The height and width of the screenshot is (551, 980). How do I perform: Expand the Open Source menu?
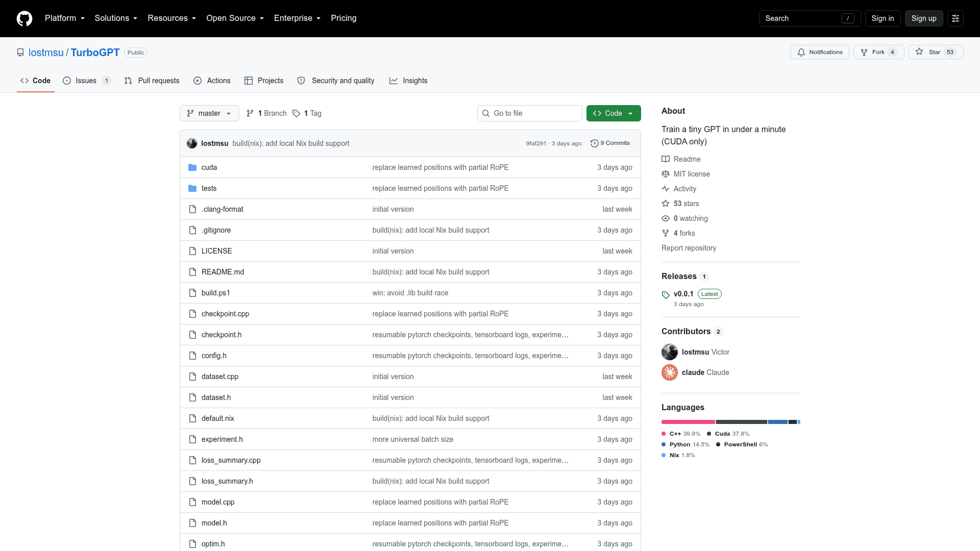[235, 18]
